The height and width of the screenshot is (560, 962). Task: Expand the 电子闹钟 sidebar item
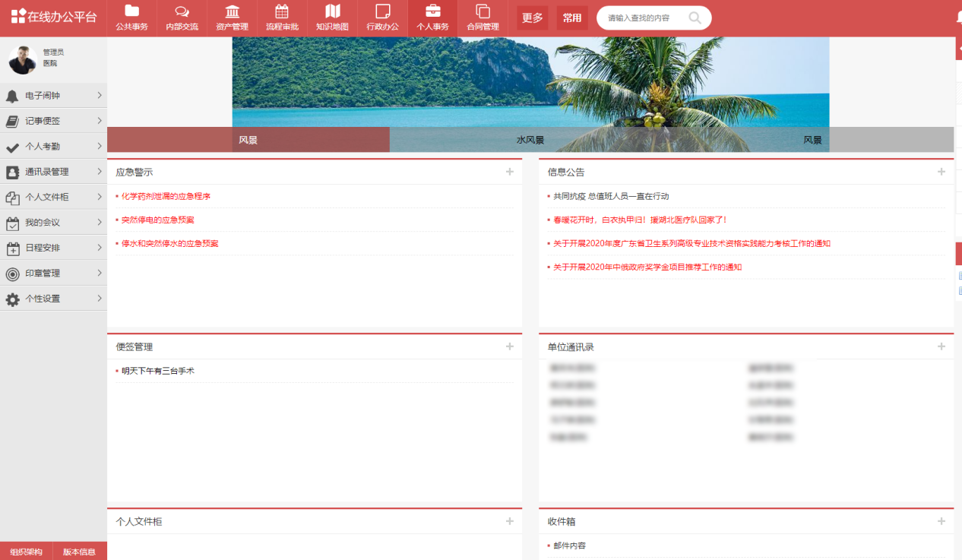[53, 96]
